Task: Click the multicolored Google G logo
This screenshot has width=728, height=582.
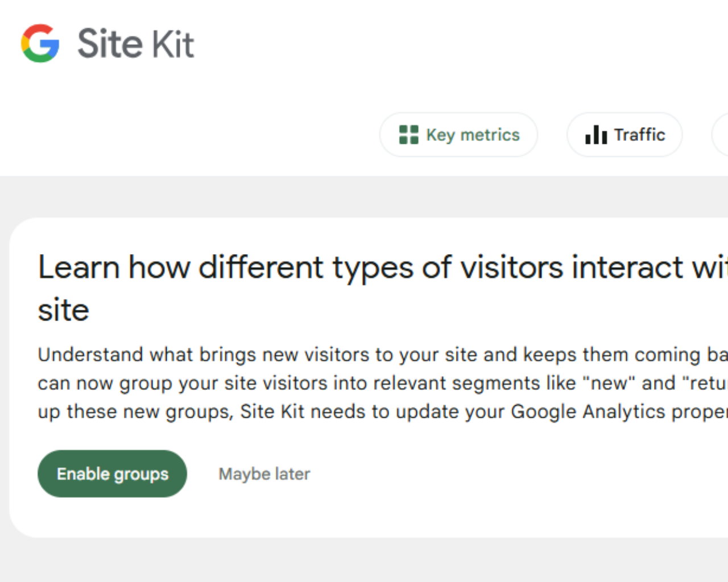Action: (39, 43)
